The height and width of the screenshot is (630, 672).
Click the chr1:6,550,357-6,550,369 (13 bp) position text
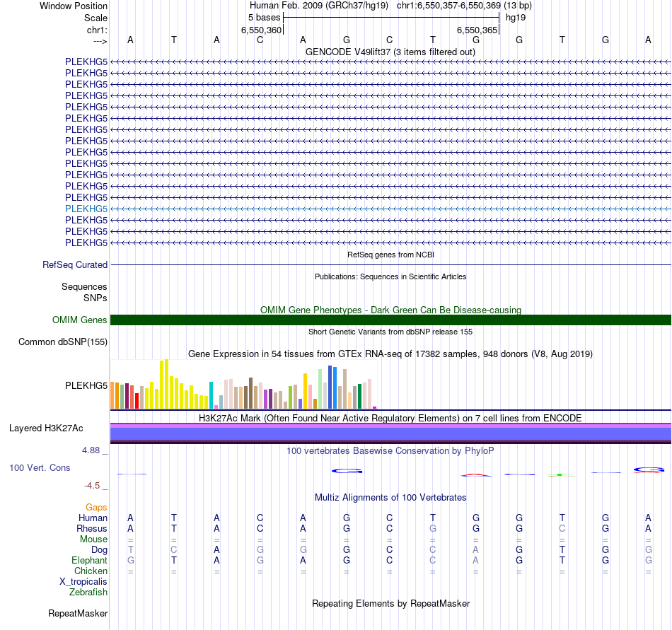(464, 6)
